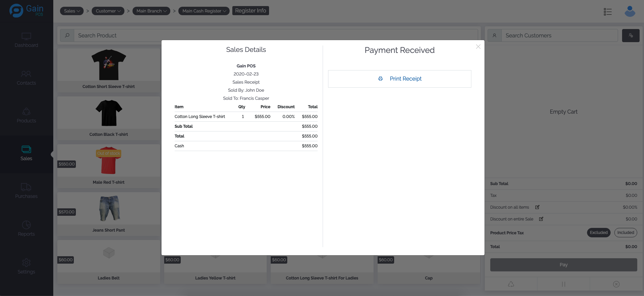Edit discount on all items icon
This screenshot has height=296, width=644.
click(x=537, y=207)
